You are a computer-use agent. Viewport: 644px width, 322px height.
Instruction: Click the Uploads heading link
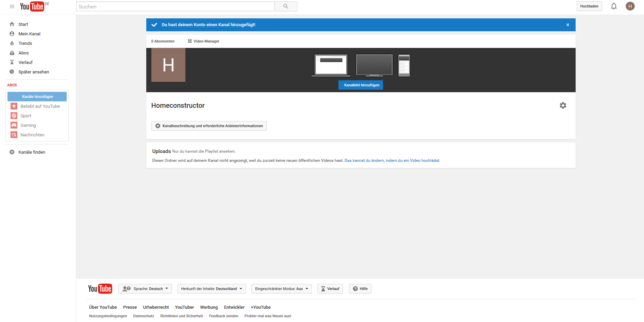coord(162,151)
